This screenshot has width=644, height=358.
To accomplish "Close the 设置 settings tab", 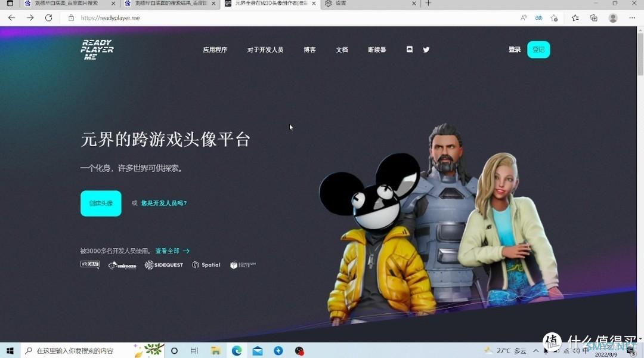I will point(414,4).
